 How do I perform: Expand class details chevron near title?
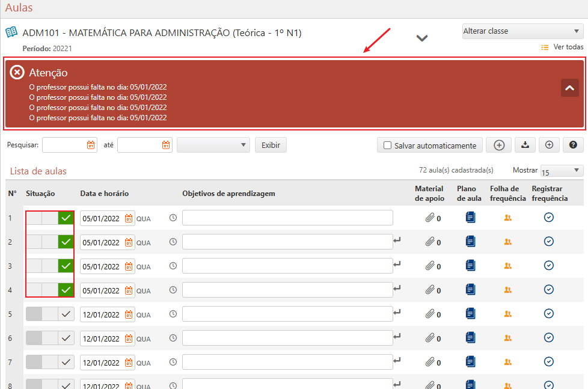422,38
